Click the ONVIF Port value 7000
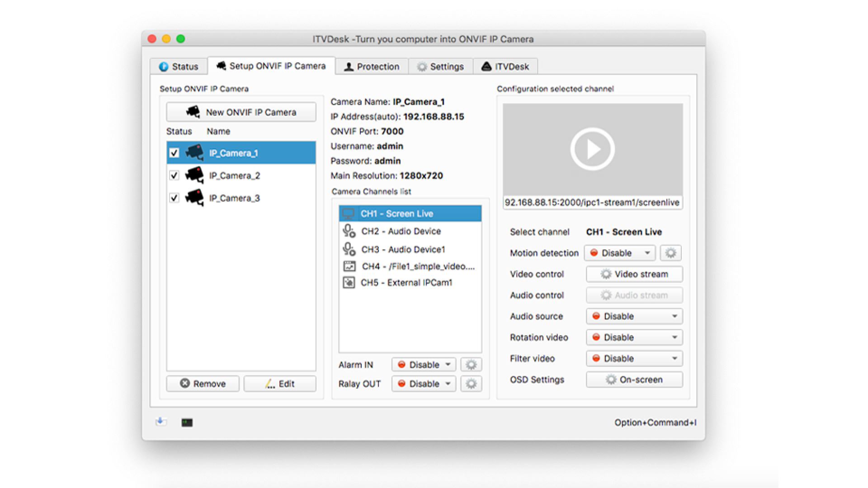868x488 pixels. [x=392, y=131]
